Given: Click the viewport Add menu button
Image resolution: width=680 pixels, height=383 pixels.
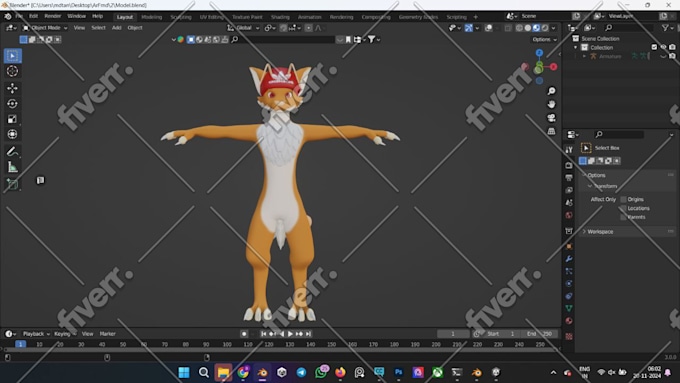Looking at the screenshot, I should pos(117,28).
